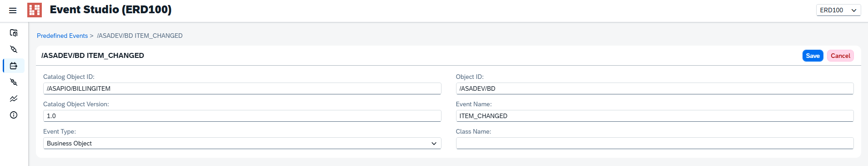Open the Event Type Business Object dropdown

click(x=242, y=143)
